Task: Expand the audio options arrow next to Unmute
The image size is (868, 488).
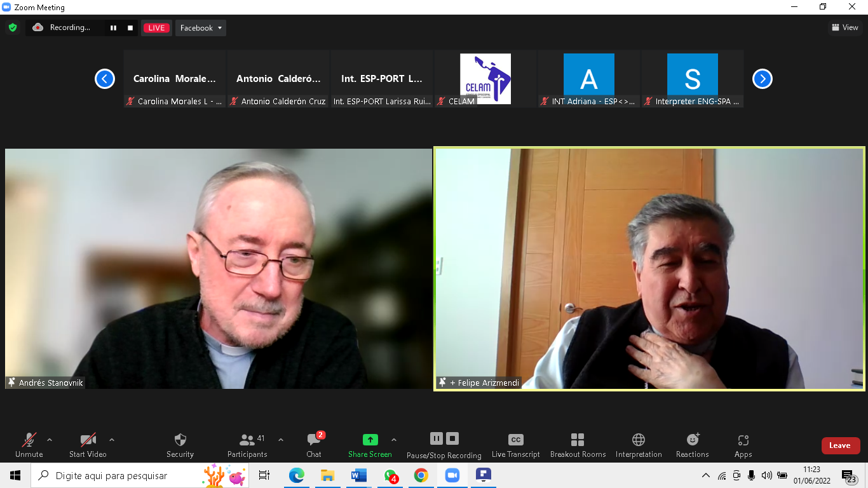Action: [50, 440]
